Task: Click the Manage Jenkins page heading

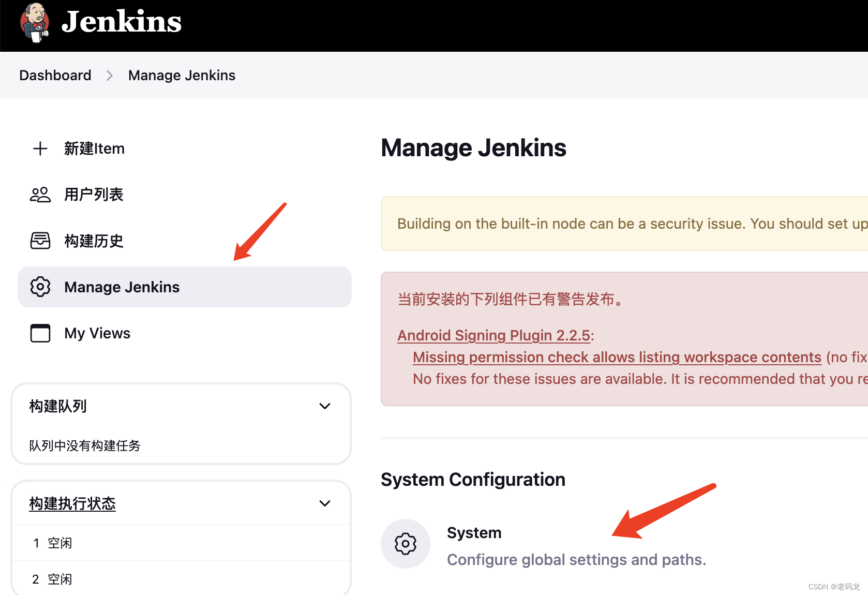Action: tap(473, 148)
